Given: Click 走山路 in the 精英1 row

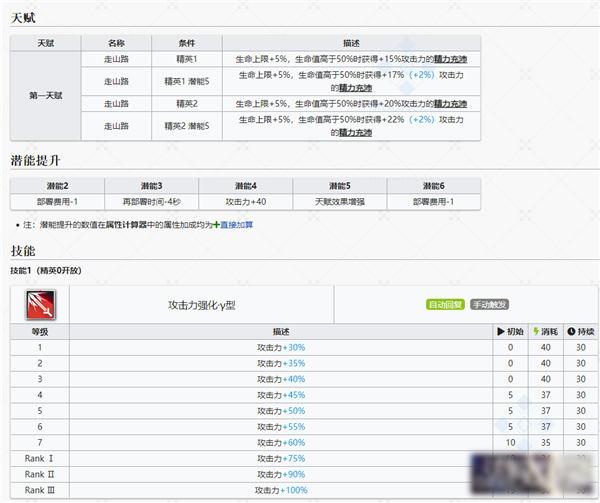Looking at the screenshot, I should pos(116,59).
